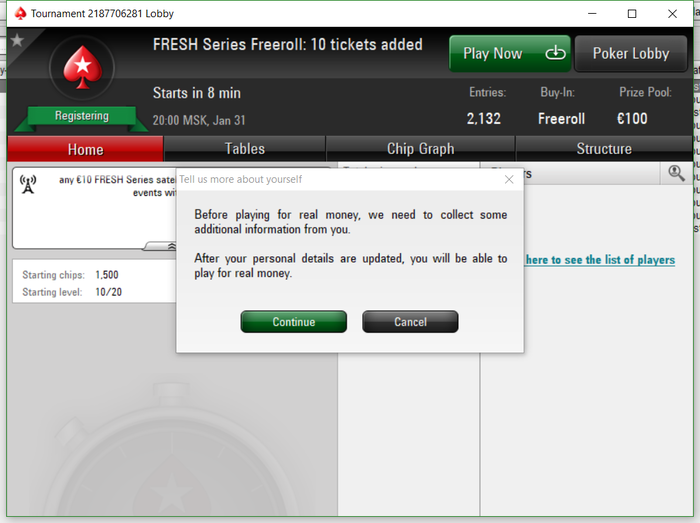Minimize the tournament lobby window
This screenshot has height=523, width=700.
[592, 14]
